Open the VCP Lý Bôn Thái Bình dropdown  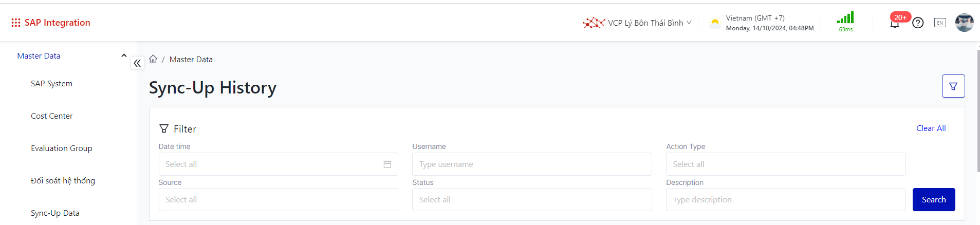coord(637,23)
